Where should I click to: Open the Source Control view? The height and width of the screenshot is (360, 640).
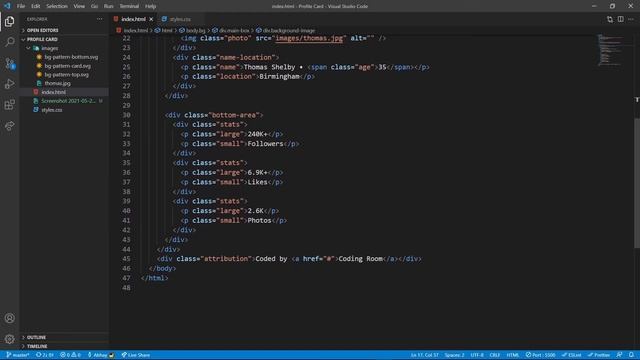click(9, 63)
